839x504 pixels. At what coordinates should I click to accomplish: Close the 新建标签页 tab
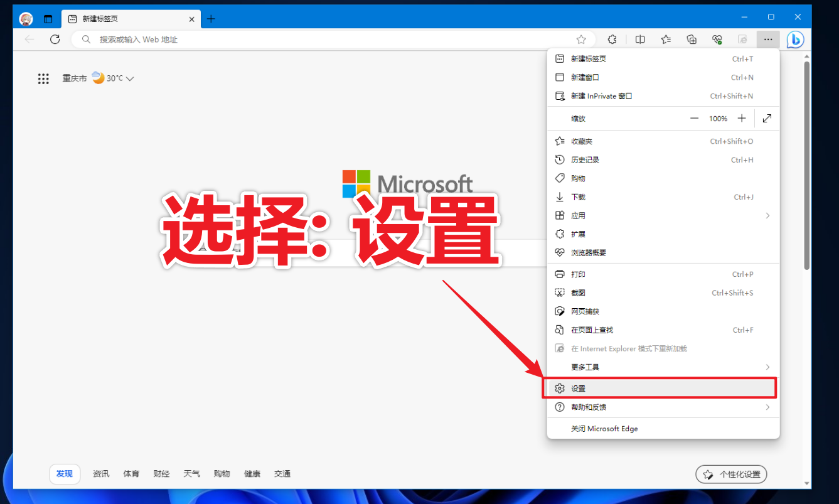click(192, 19)
